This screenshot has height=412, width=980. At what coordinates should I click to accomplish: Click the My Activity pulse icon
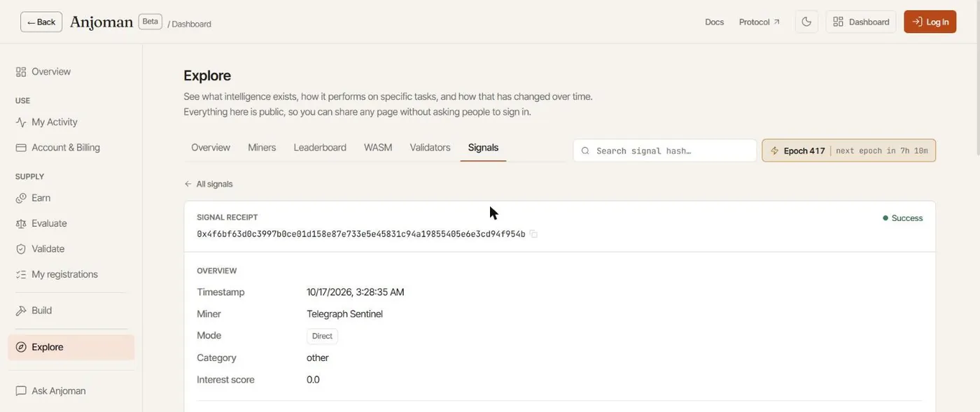[x=21, y=122]
